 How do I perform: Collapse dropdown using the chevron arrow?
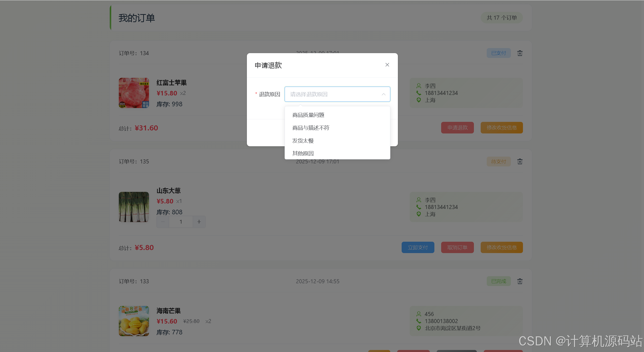coord(383,94)
